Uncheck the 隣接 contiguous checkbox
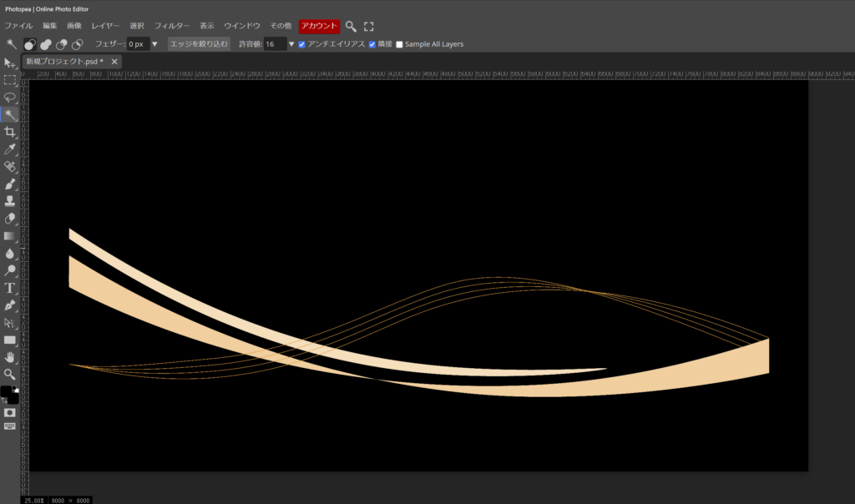Viewport: 855px width, 504px height. click(372, 44)
